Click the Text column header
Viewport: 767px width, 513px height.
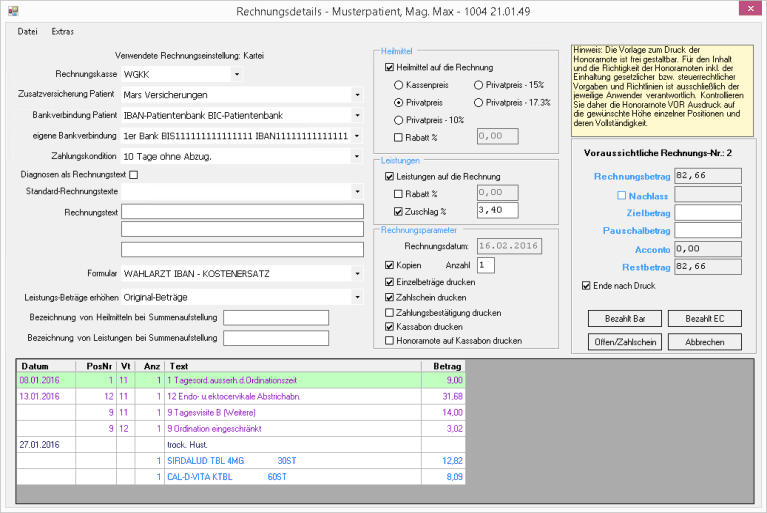click(293, 366)
